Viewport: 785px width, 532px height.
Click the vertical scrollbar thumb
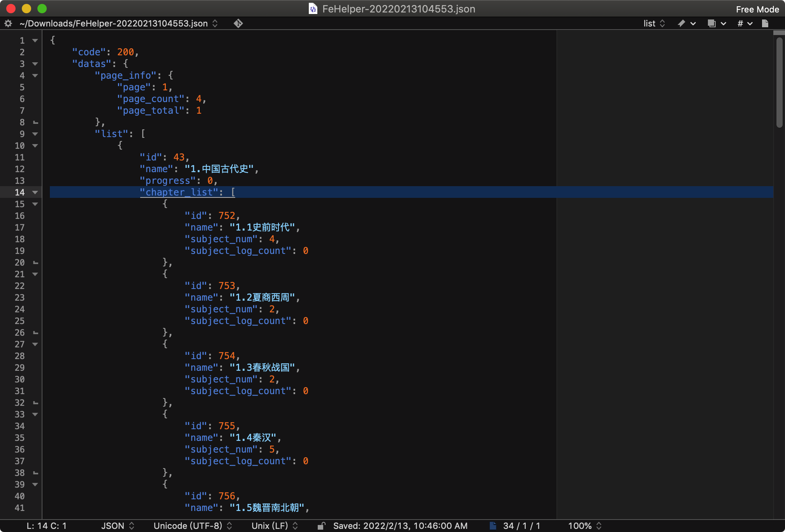click(x=779, y=82)
